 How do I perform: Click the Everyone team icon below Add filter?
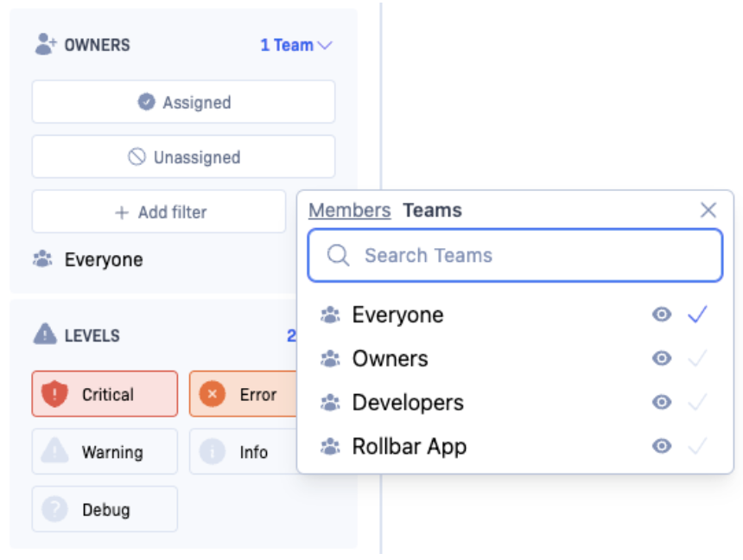(x=42, y=259)
